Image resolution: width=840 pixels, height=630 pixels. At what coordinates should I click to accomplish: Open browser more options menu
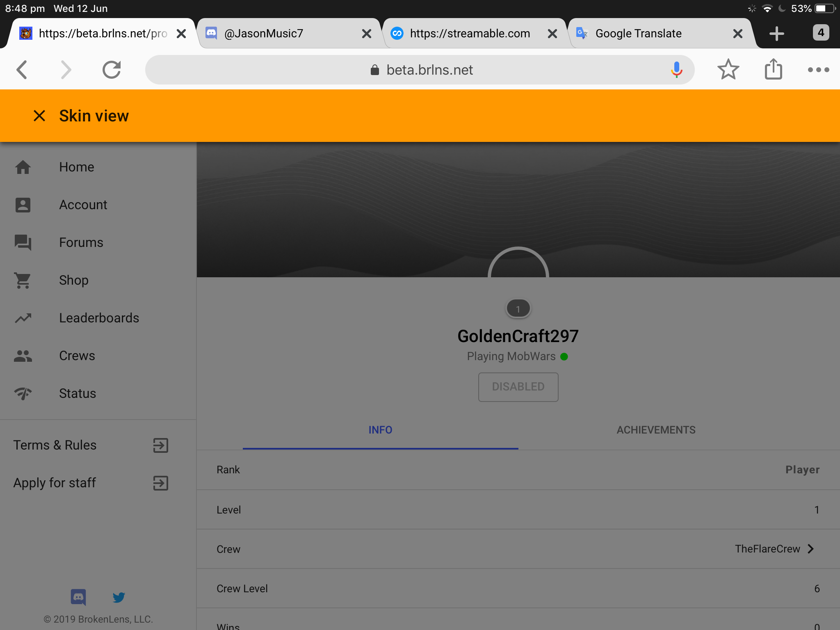(818, 70)
